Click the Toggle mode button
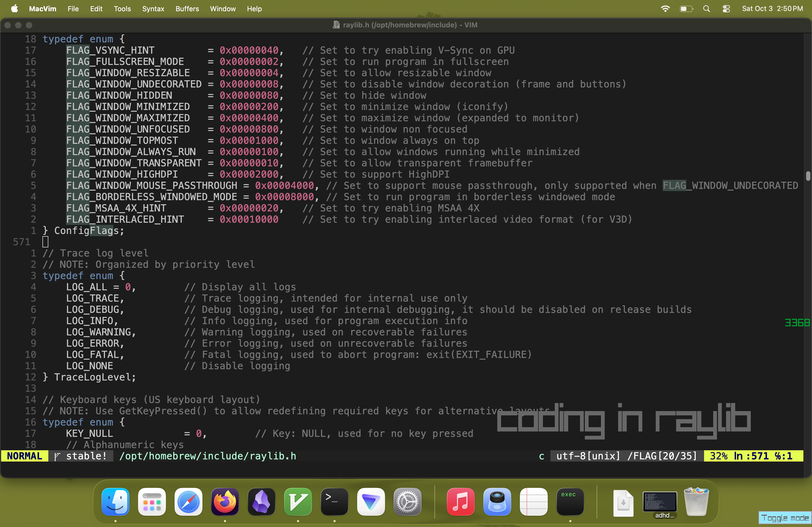Image resolution: width=812 pixels, height=527 pixels. click(x=785, y=518)
